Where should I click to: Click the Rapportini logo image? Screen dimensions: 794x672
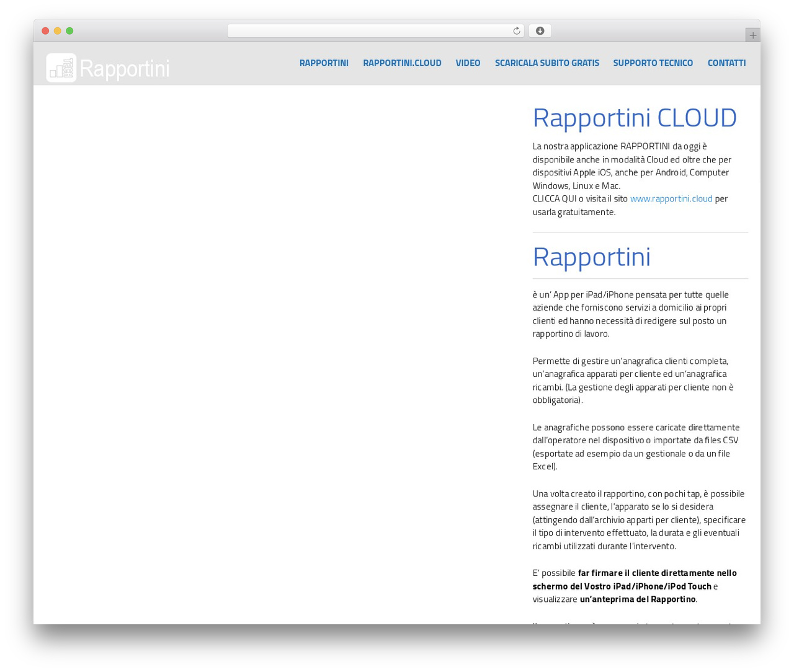108,68
